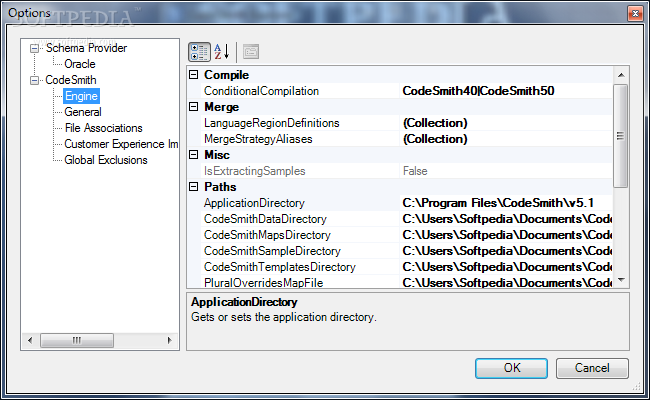
Task: Select the Engine tree item
Action: [81, 96]
